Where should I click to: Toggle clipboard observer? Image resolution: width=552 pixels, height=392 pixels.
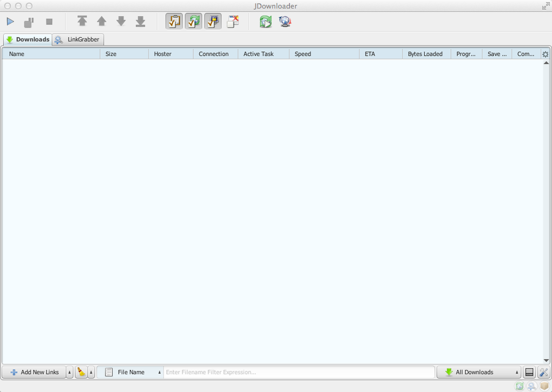pos(174,22)
